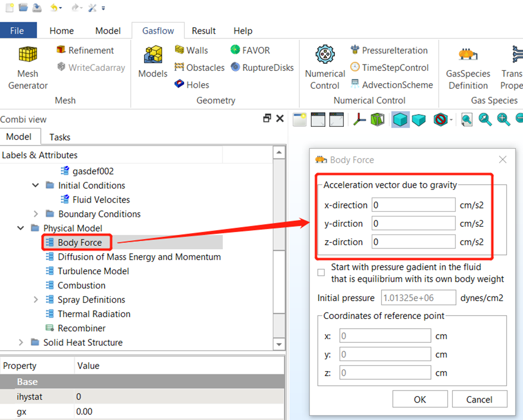Open the Holes geometry tool
The height and width of the screenshot is (420, 523).
(192, 85)
